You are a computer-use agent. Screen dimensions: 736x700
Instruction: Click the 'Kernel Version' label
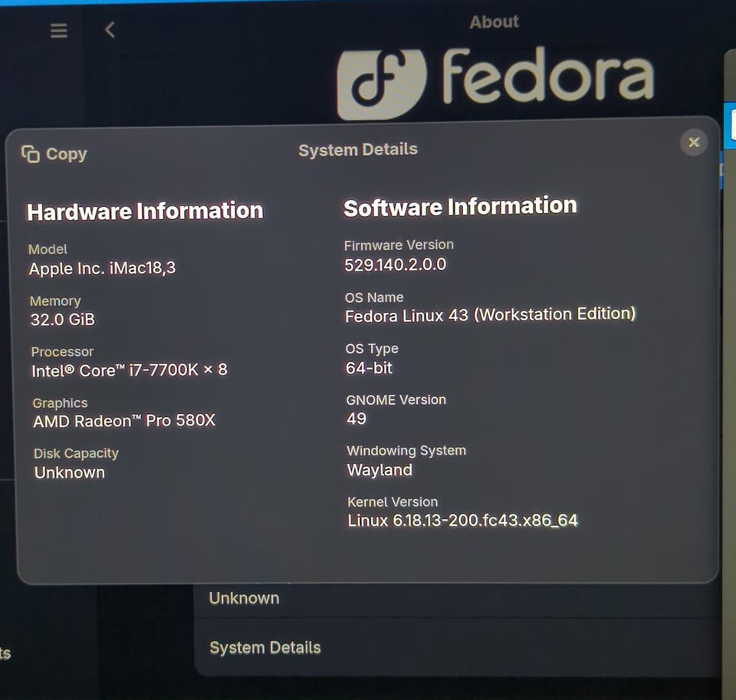click(393, 502)
